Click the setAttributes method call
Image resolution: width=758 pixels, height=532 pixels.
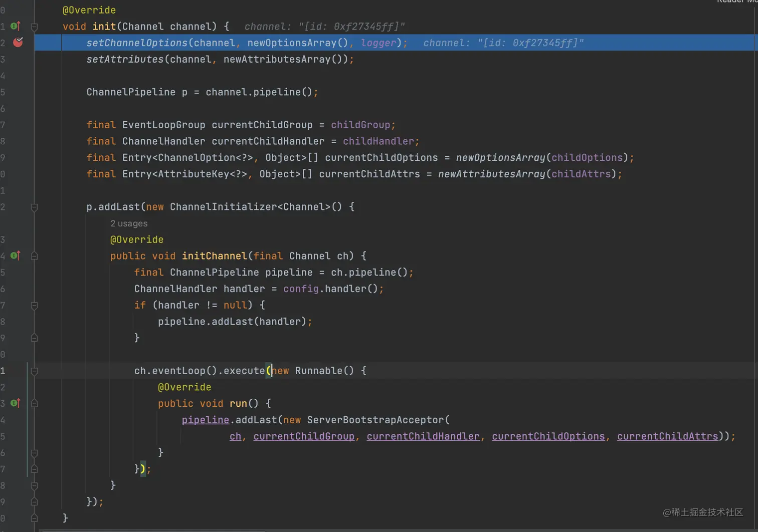click(125, 59)
